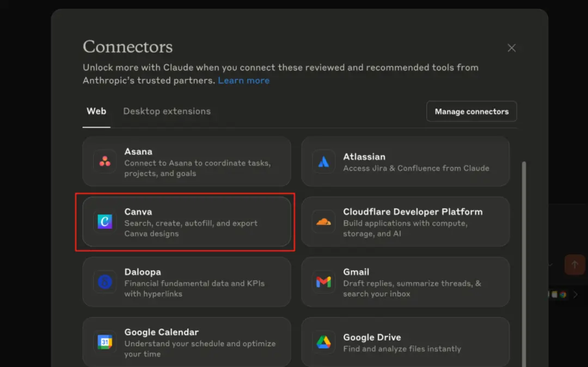Click the Daloopa blue circle logo

105,282
